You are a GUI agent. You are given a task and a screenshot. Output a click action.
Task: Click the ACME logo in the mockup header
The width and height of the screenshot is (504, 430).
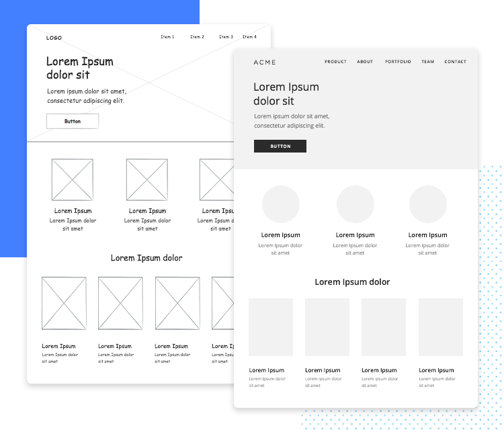click(x=264, y=62)
